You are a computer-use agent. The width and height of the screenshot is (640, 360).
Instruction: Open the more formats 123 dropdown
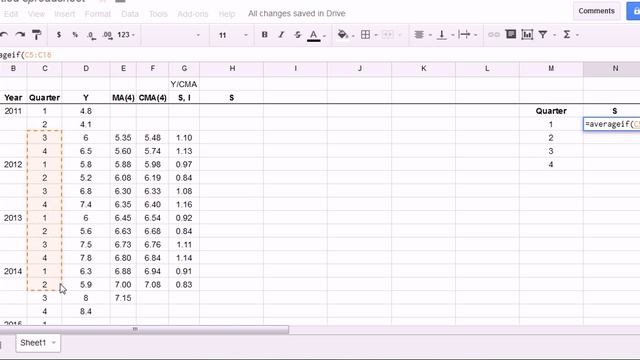pos(126,35)
